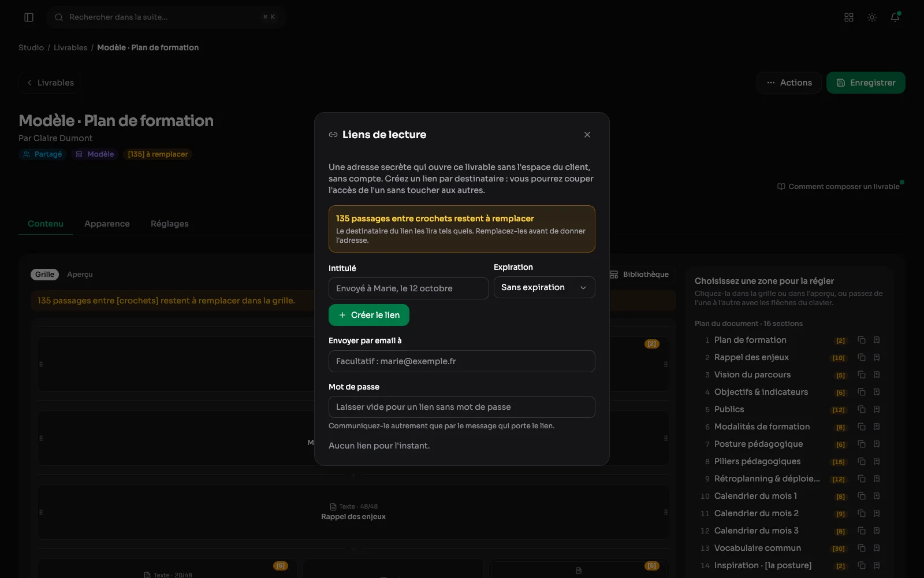Duplicate the Plan de formation section
Image resolution: width=924 pixels, height=578 pixels.
tap(862, 340)
